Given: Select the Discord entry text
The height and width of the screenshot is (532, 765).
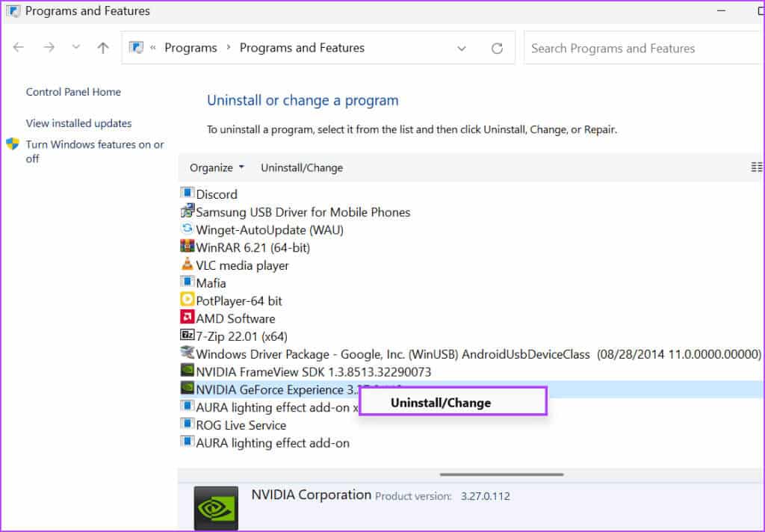Looking at the screenshot, I should coord(217,194).
